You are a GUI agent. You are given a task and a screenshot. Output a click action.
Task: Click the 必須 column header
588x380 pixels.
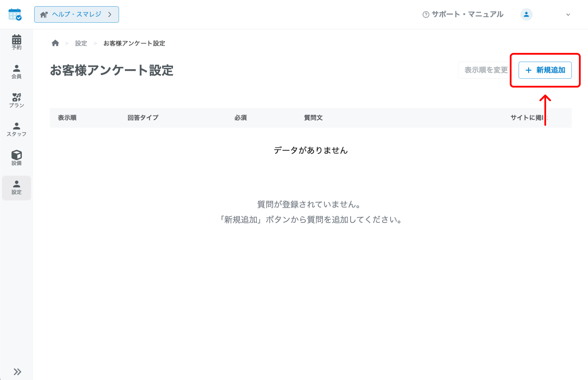(x=241, y=118)
